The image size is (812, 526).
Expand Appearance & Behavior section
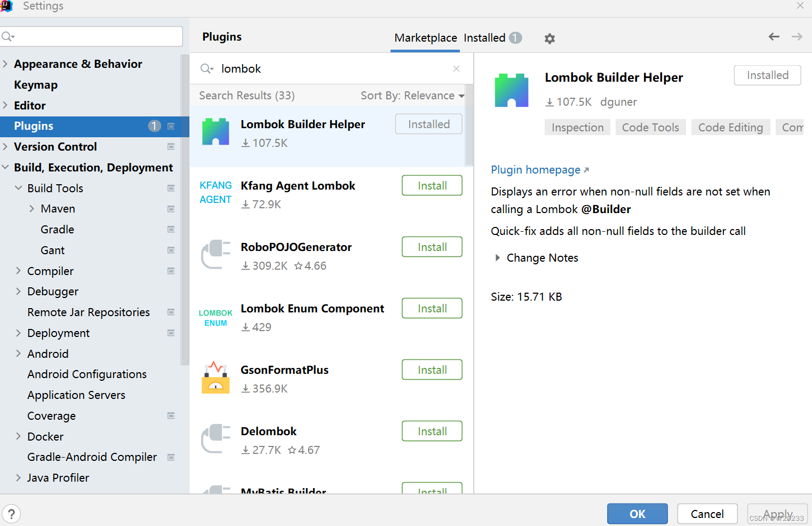(x=5, y=64)
